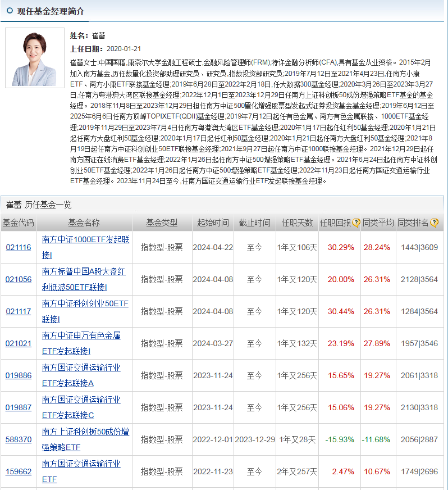Click the end date 2023-12-29
The image size is (448, 490).
[255, 439]
